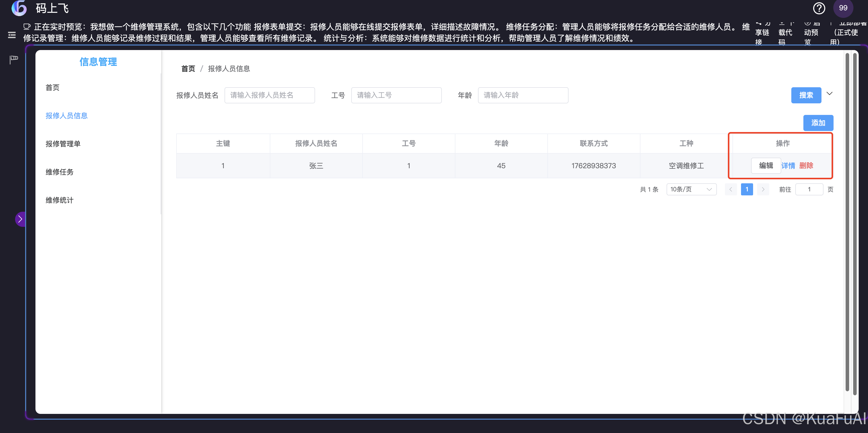Open 报修管理单 in sidebar menu
The width and height of the screenshot is (868, 433).
(63, 144)
